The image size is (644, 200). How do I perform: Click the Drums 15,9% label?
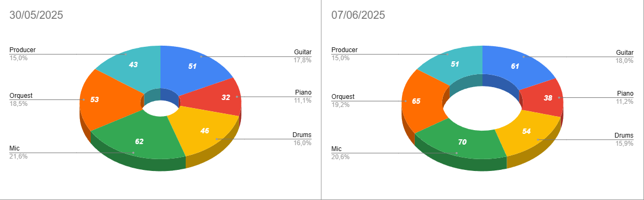(x=624, y=139)
